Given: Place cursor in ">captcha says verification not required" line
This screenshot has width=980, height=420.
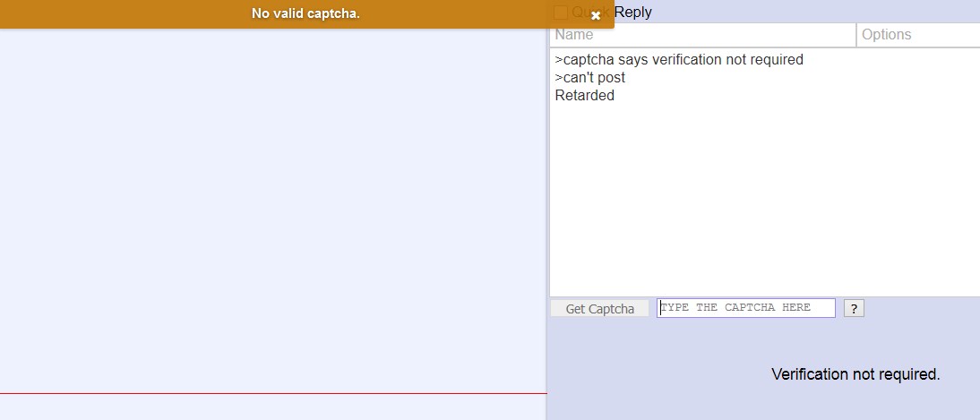Looking at the screenshot, I should [x=679, y=60].
